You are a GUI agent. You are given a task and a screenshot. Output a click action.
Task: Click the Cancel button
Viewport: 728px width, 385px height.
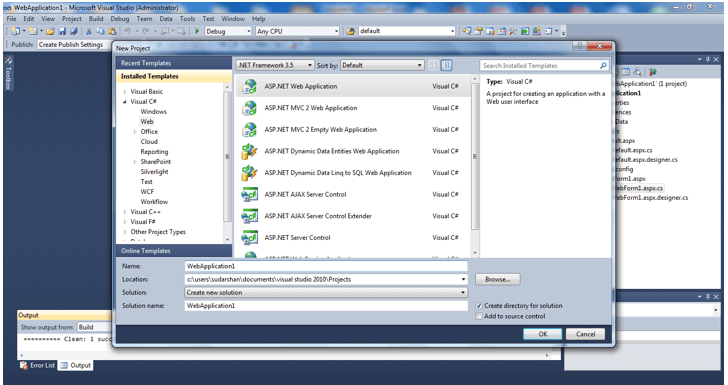pyautogui.click(x=585, y=334)
